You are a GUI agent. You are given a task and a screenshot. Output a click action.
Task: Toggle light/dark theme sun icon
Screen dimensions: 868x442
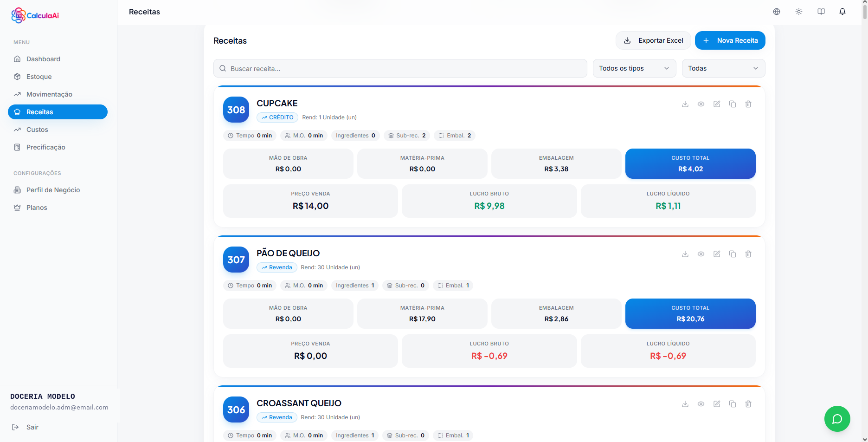point(799,12)
